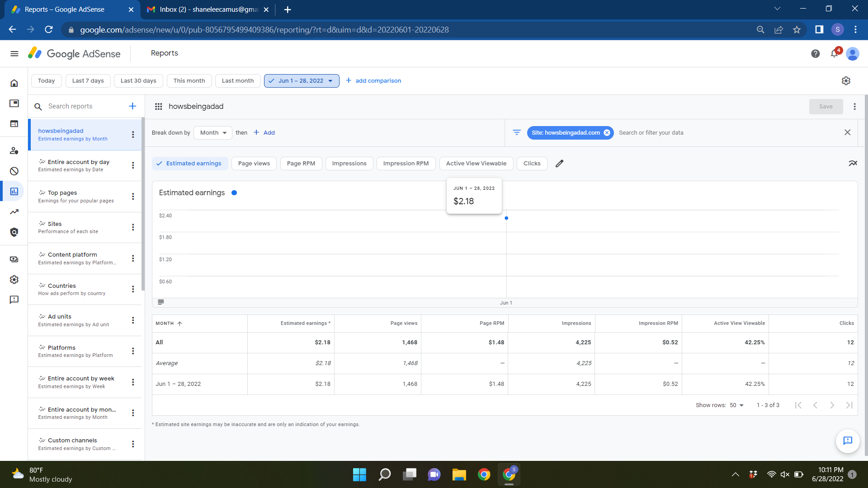868x488 pixels.
Task: Toggle Clicks metric chip
Action: tap(532, 164)
